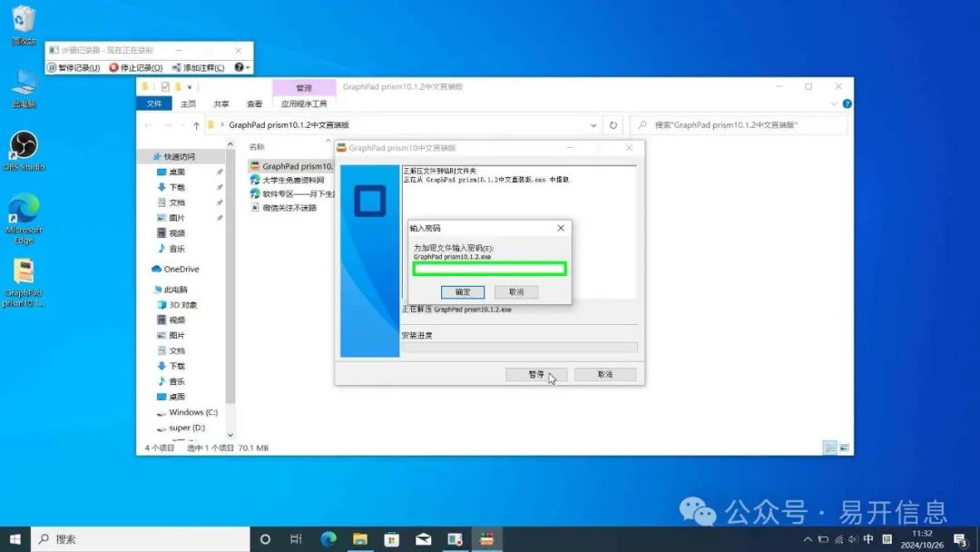This screenshot has height=552, width=980.
Task: Open the Windows Start menu
Action: coord(15,539)
